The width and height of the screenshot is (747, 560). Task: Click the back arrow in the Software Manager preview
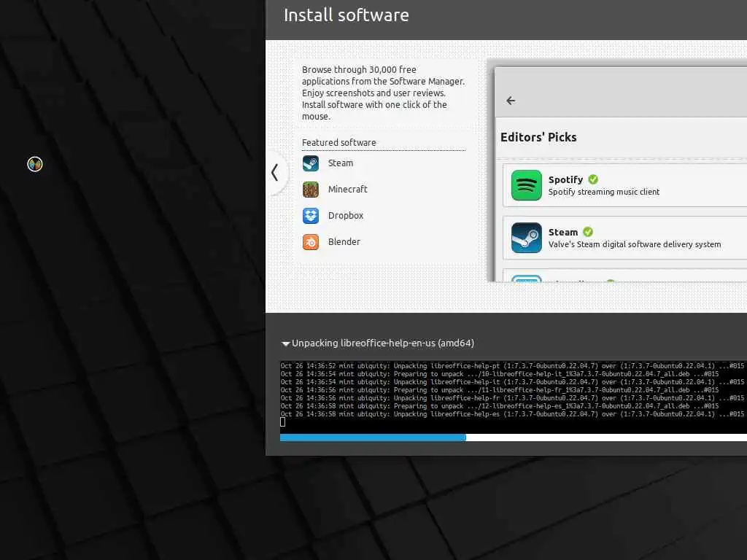tap(511, 101)
